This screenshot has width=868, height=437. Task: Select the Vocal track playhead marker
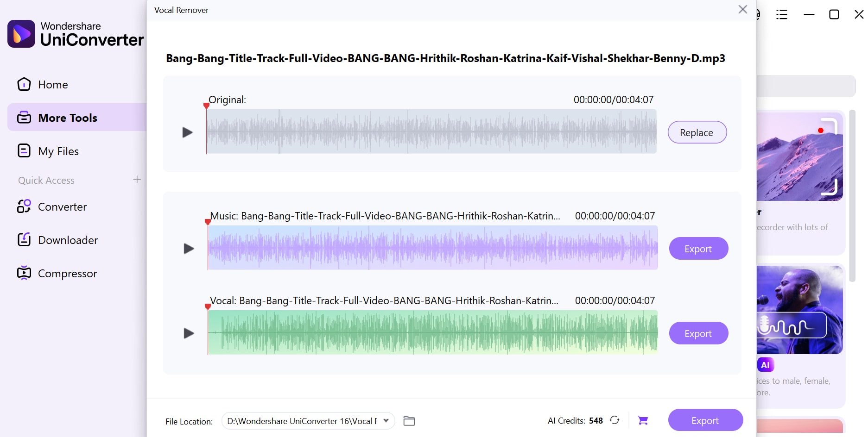pos(208,306)
